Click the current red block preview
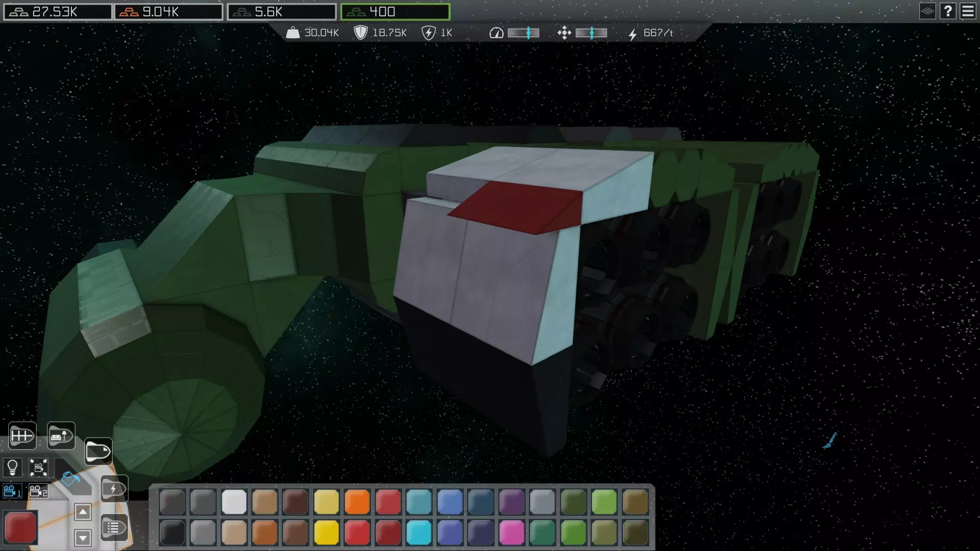Screen dimensions: 980x551 [x=20, y=528]
